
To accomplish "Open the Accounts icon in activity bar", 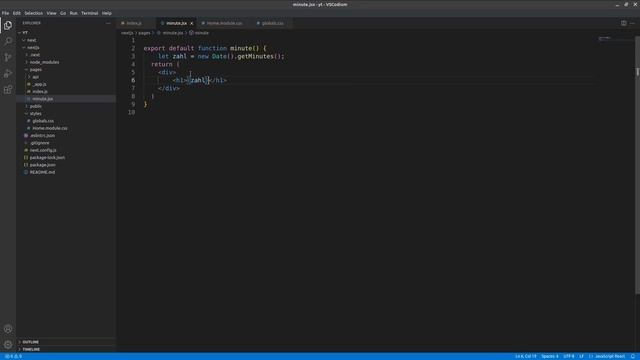I will [x=8, y=329].
